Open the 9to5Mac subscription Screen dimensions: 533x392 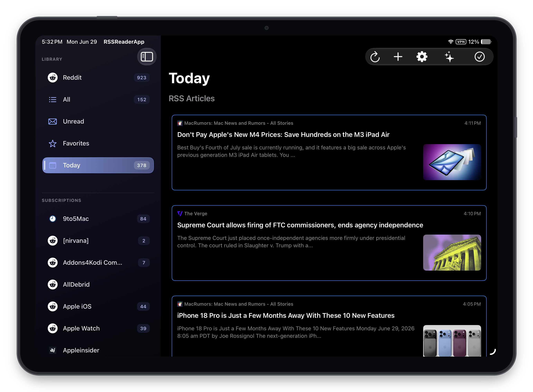pos(98,219)
